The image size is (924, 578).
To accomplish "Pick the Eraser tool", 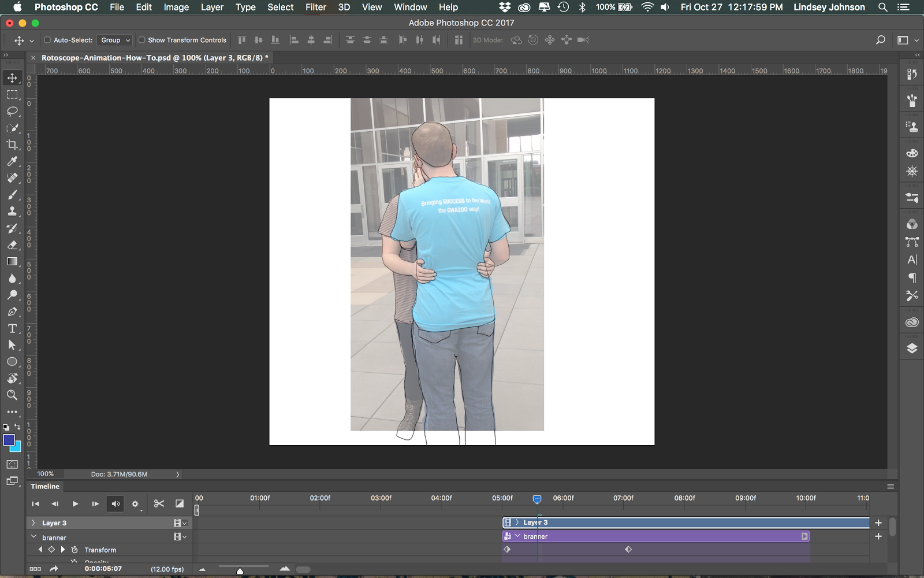I will click(x=12, y=245).
